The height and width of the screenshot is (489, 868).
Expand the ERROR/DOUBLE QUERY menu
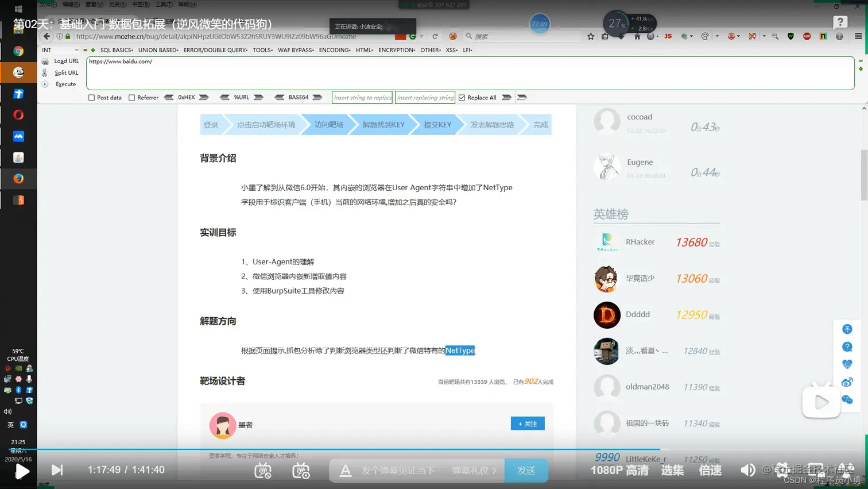[x=215, y=50]
